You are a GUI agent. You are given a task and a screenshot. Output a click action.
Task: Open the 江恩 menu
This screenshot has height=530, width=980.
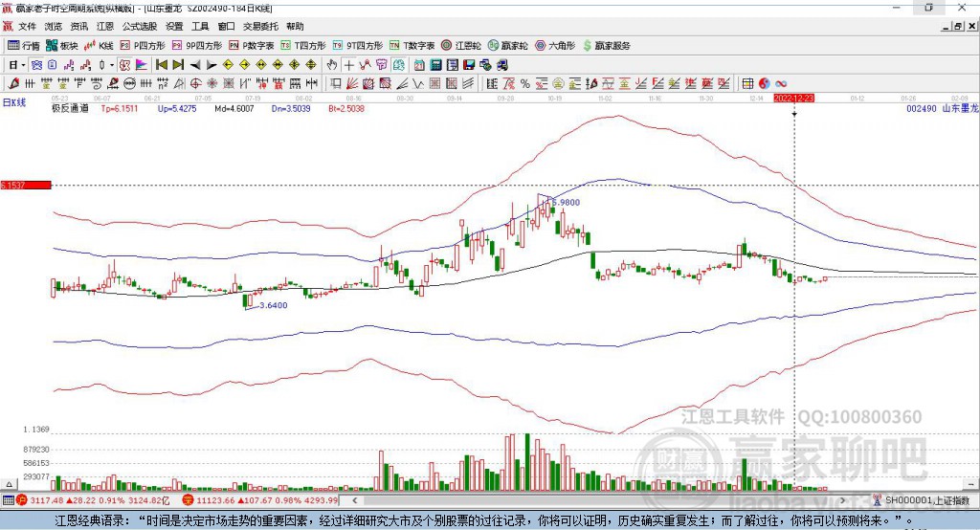pos(105,26)
